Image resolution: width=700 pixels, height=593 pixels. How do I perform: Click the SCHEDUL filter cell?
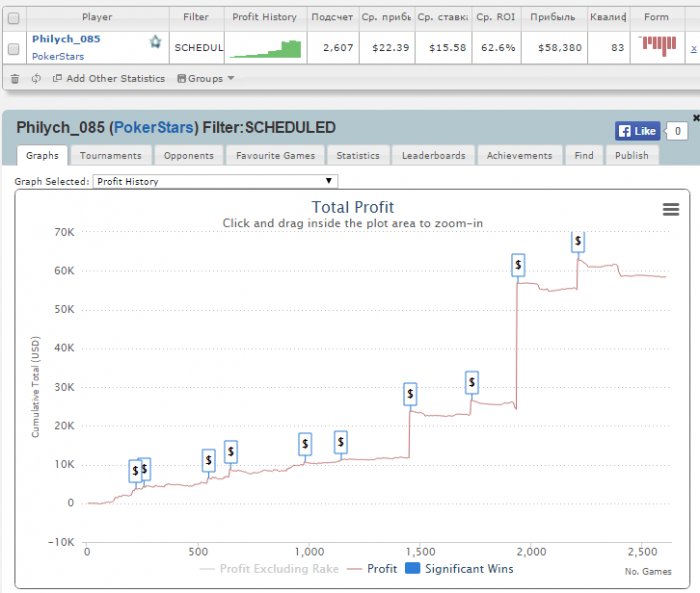pyautogui.click(x=199, y=48)
